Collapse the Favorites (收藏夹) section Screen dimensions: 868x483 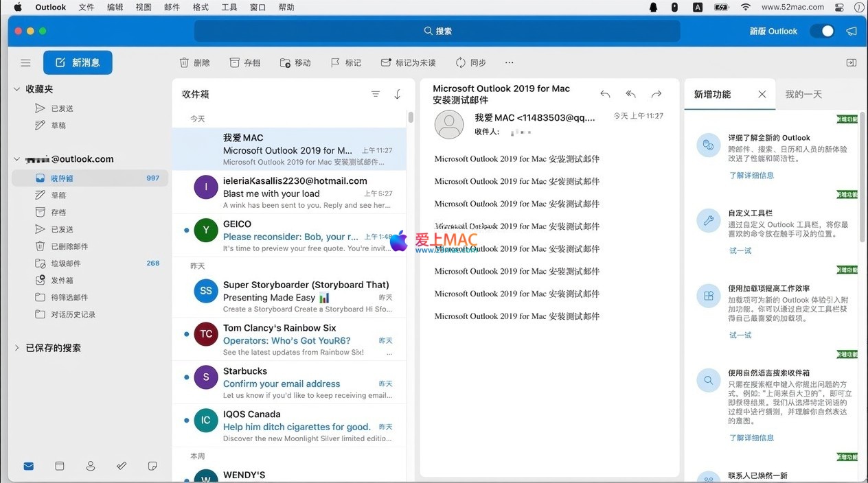(x=17, y=89)
